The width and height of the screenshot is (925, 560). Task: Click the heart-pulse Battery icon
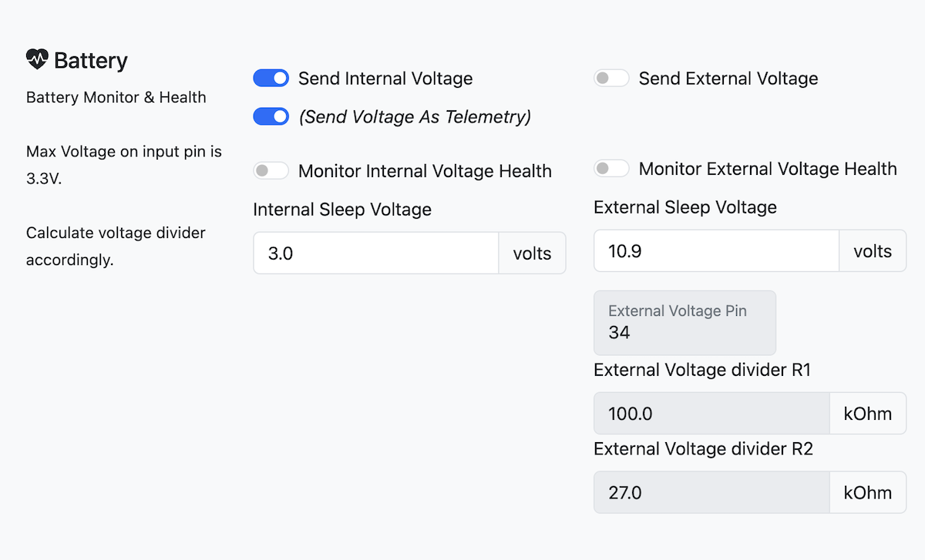click(36, 60)
